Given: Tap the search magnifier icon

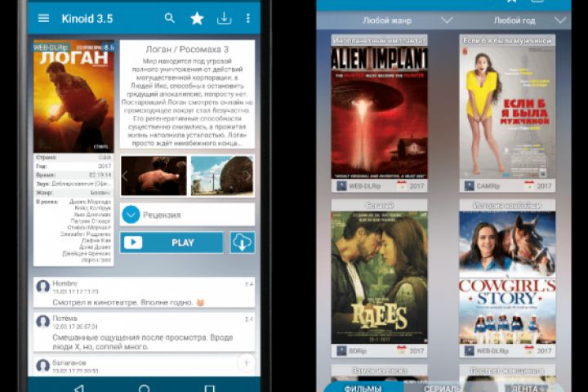Looking at the screenshot, I should point(170,18).
